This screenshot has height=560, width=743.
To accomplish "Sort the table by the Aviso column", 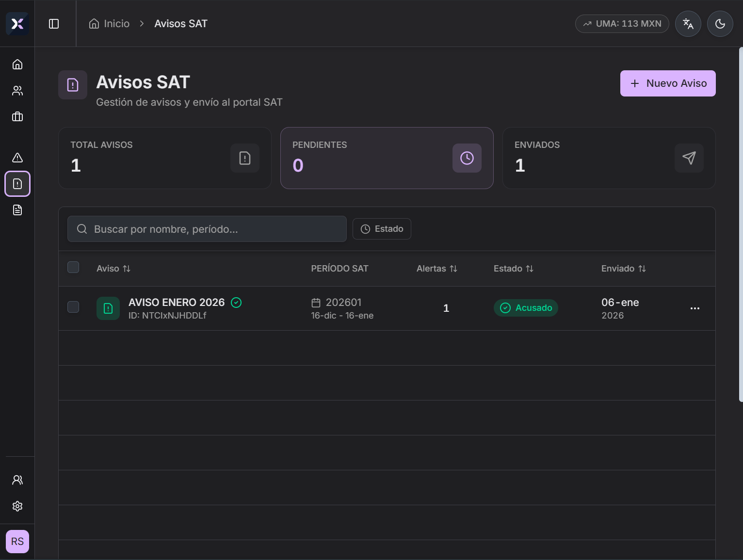I will pos(113,269).
